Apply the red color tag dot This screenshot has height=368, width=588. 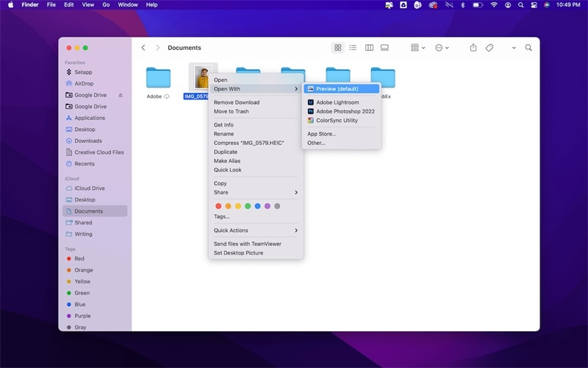click(218, 206)
